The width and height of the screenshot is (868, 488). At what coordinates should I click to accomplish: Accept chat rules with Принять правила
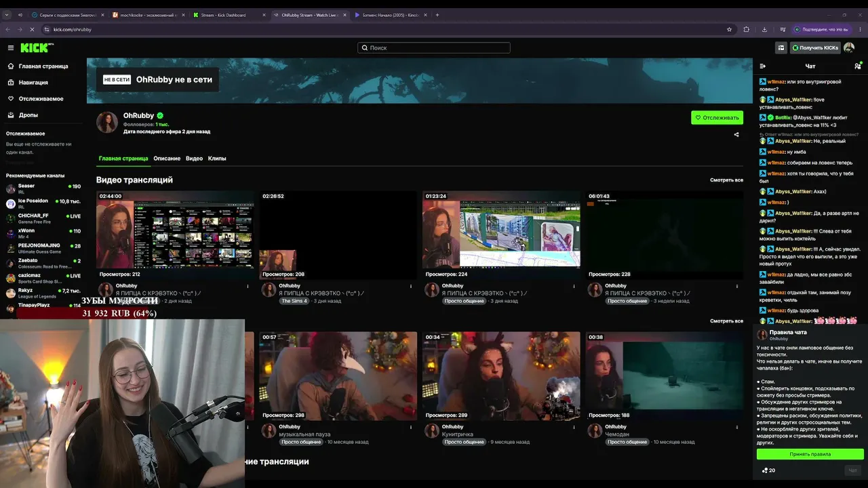tap(810, 454)
